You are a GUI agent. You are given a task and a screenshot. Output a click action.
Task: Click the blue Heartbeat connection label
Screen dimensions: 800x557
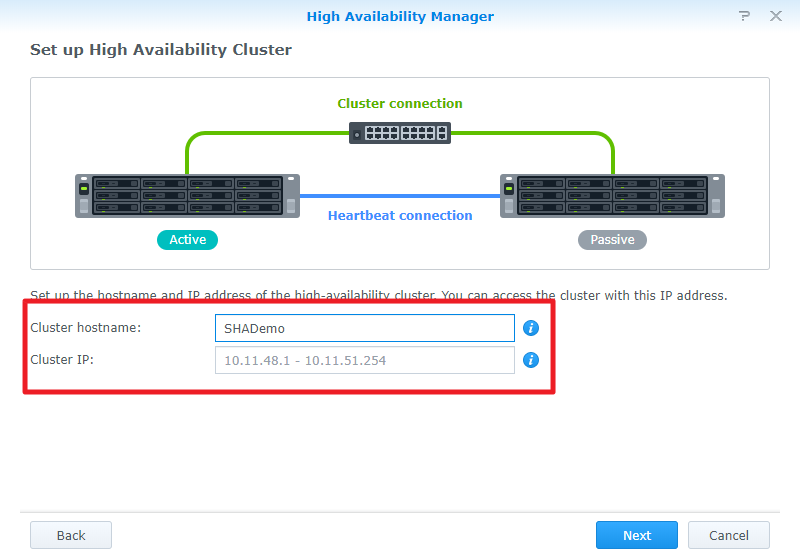tap(400, 215)
